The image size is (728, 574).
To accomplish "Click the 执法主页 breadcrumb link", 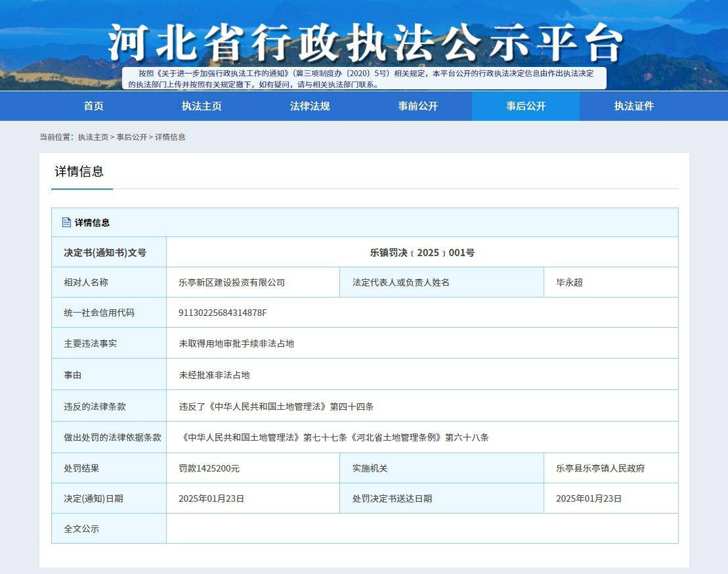I will click(93, 137).
